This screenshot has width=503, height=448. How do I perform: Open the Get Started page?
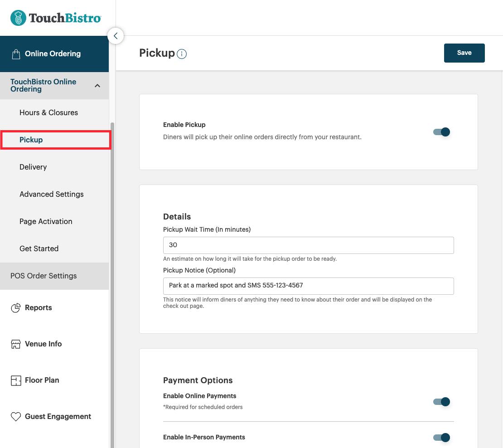39,248
